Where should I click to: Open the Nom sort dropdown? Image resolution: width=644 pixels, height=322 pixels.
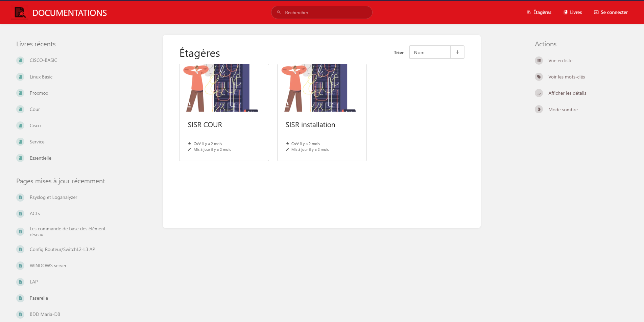[x=430, y=52]
